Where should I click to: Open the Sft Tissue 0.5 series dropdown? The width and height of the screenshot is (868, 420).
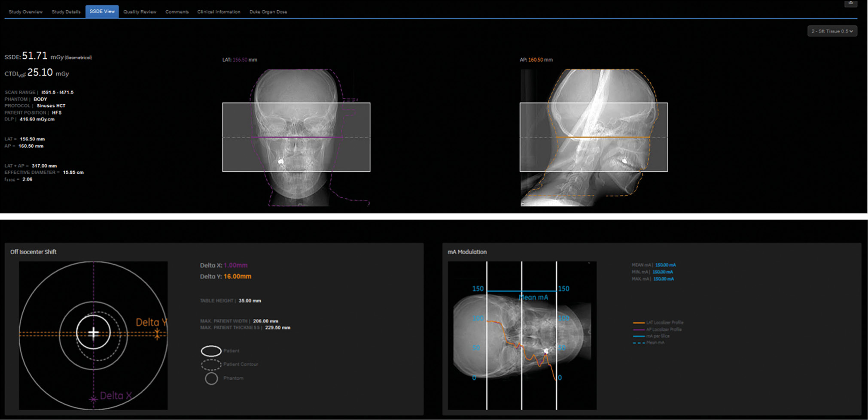pyautogui.click(x=832, y=31)
